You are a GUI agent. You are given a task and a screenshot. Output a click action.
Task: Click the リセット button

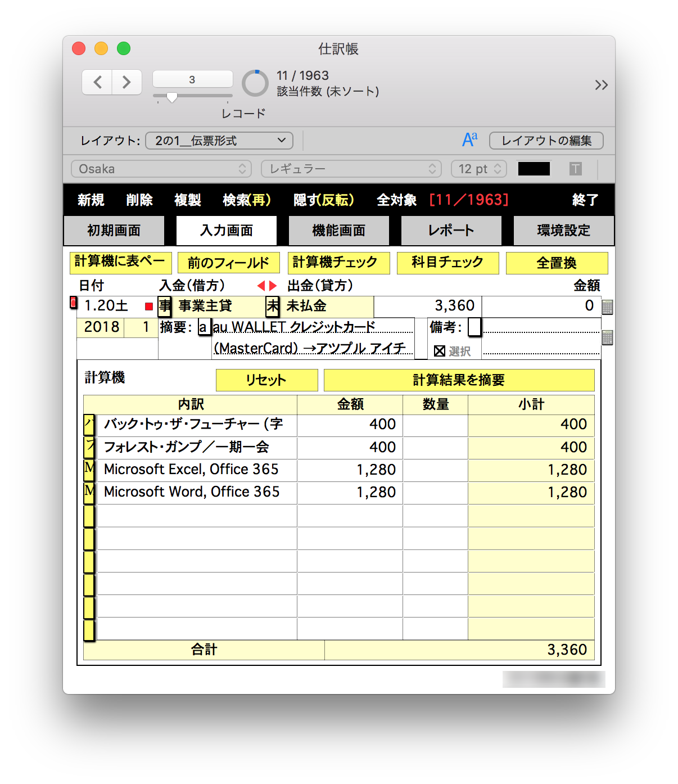click(266, 380)
